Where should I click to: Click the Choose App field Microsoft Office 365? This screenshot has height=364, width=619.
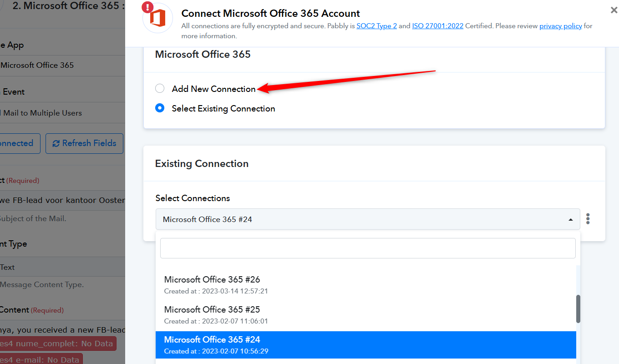(x=62, y=66)
